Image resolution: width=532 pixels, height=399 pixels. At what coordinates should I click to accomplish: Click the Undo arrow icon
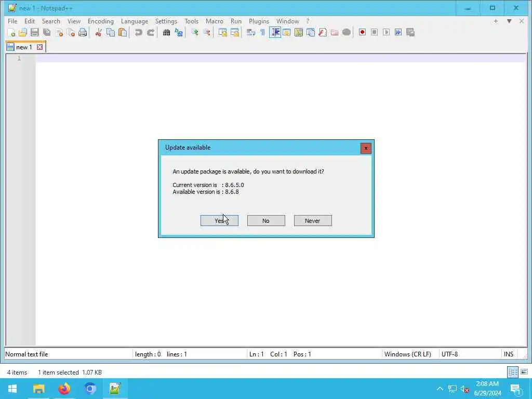tap(138, 33)
